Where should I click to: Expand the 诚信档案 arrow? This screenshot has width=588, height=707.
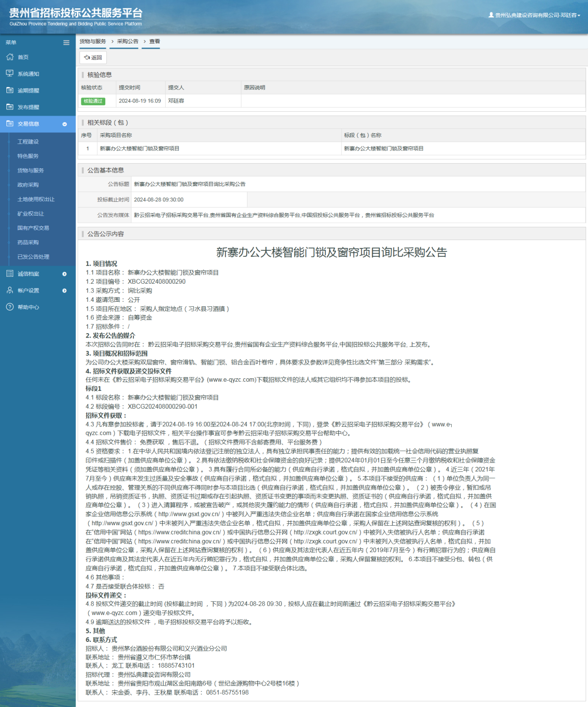click(64, 274)
